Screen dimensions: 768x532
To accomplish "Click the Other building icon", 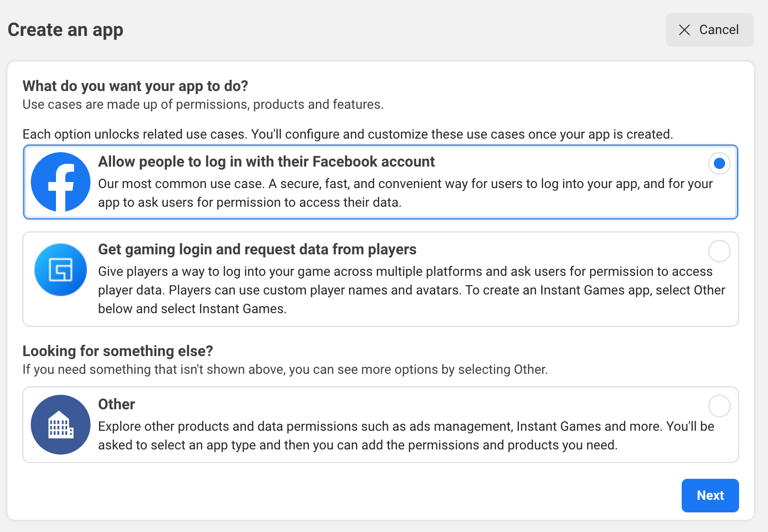I will (x=61, y=425).
